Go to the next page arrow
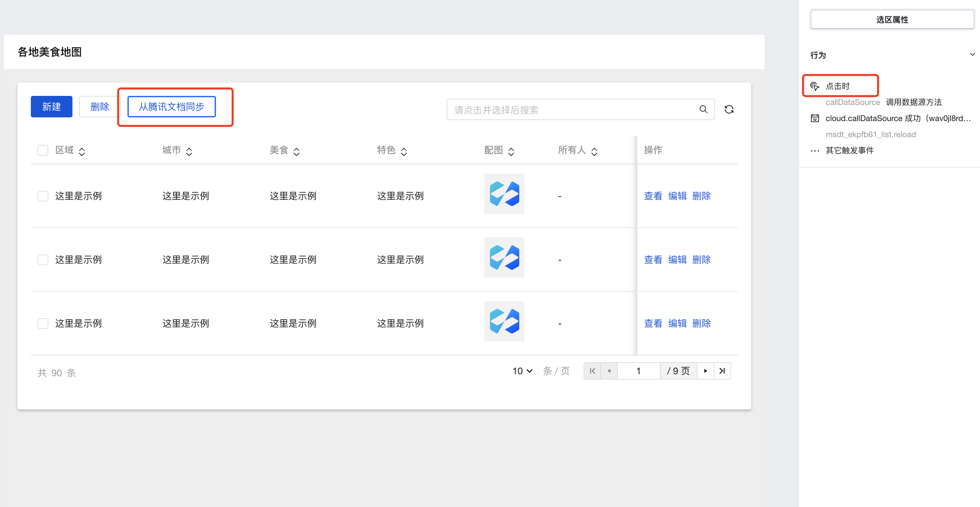The height and width of the screenshot is (507, 980). tap(706, 371)
